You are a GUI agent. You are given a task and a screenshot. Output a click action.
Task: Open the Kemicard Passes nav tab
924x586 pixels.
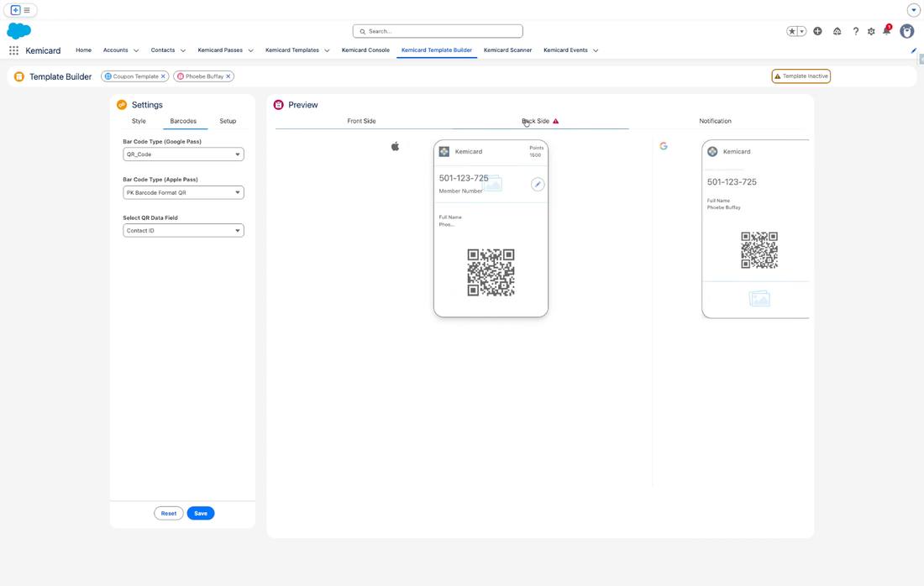tap(220, 50)
